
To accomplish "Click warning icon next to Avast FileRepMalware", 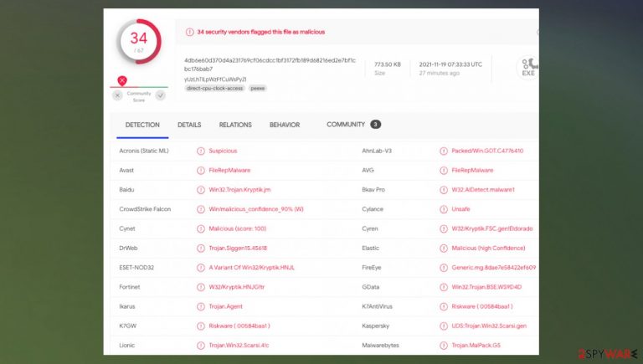I will point(201,171).
